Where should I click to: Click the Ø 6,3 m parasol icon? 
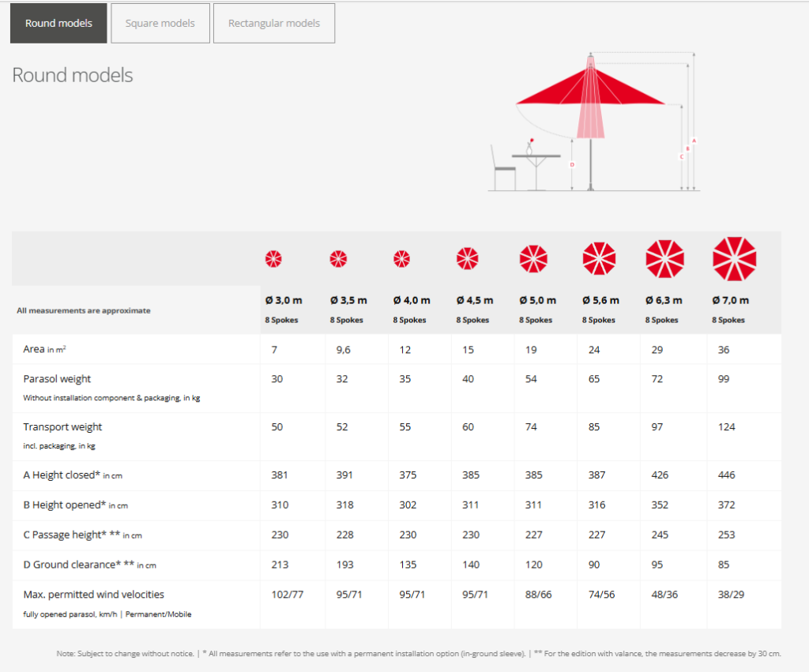665,258
